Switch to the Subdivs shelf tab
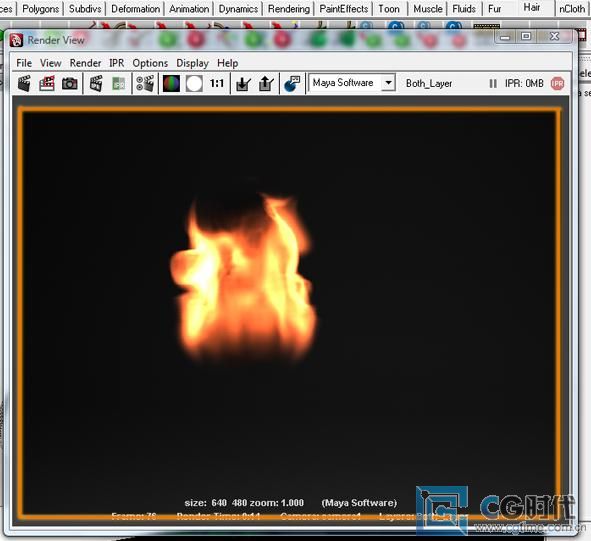 tap(85, 9)
